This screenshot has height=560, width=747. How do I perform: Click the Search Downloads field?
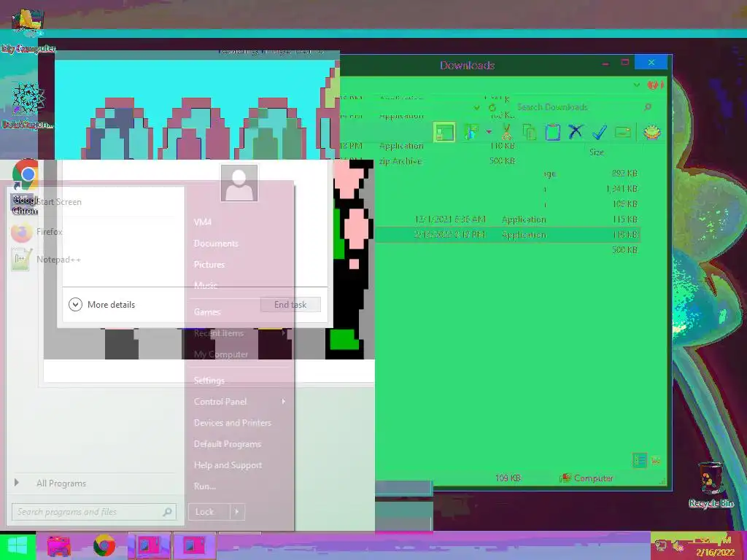[583, 107]
